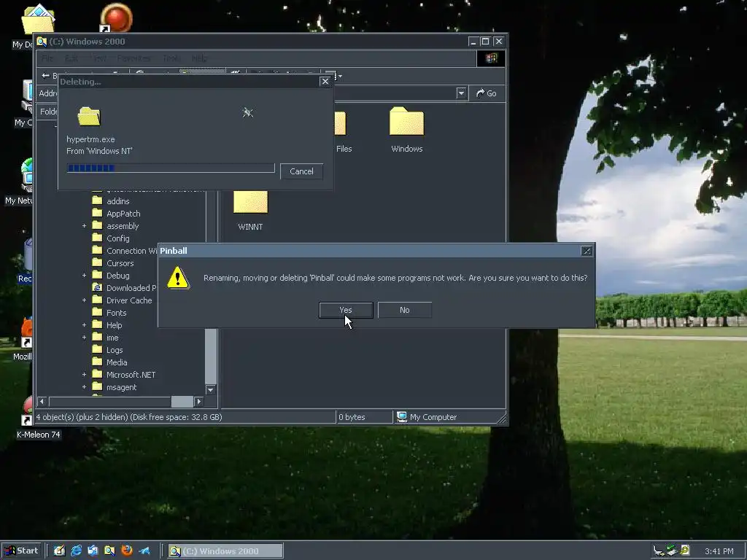Confirm Pinball deletion with Yes
747x560 pixels.
pyautogui.click(x=346, y=310)
